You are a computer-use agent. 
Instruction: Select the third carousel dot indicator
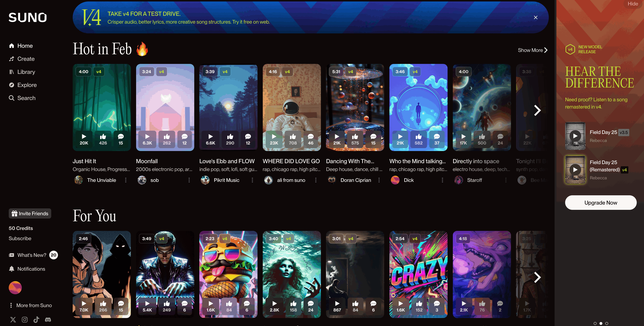tap(607, 323)
